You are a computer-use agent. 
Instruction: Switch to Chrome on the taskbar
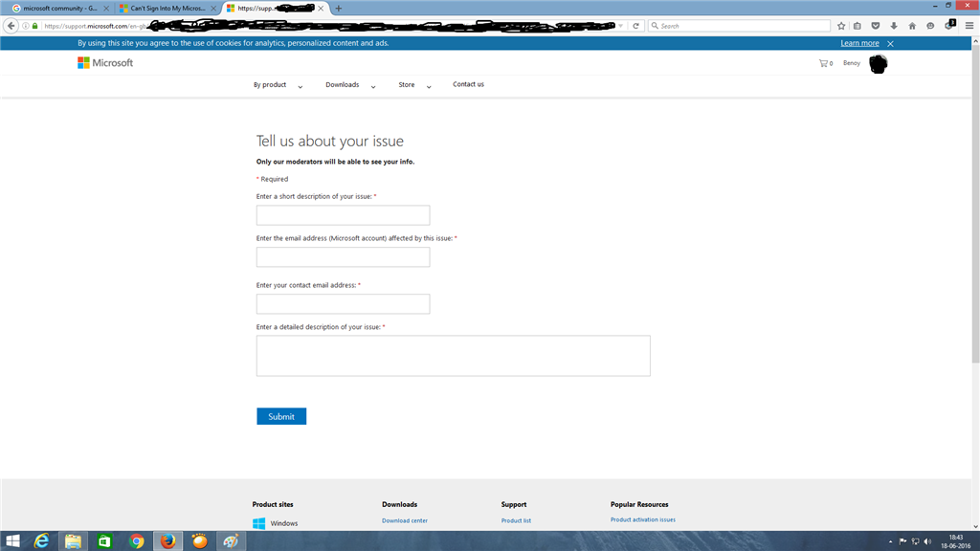click(x=136, y=541)
